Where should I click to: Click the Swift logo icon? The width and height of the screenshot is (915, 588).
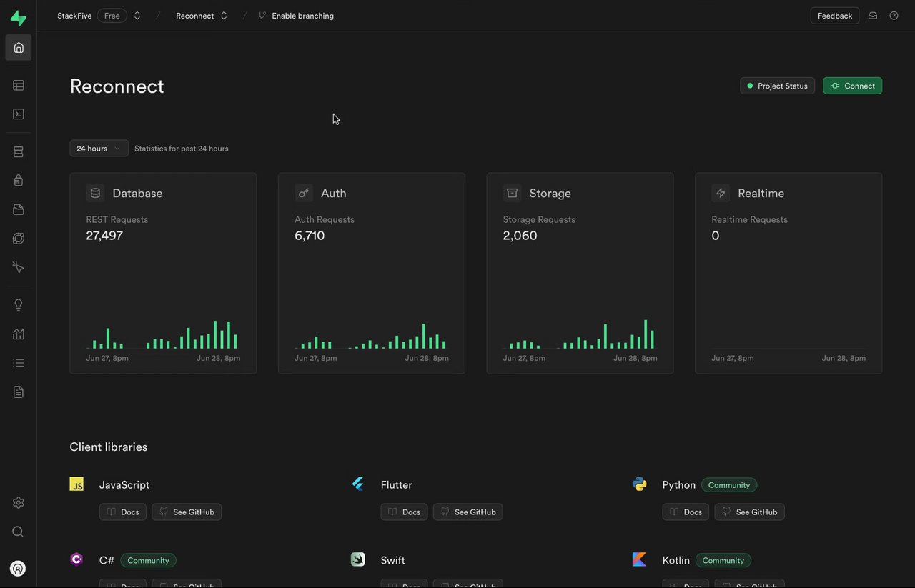point(358,559)
